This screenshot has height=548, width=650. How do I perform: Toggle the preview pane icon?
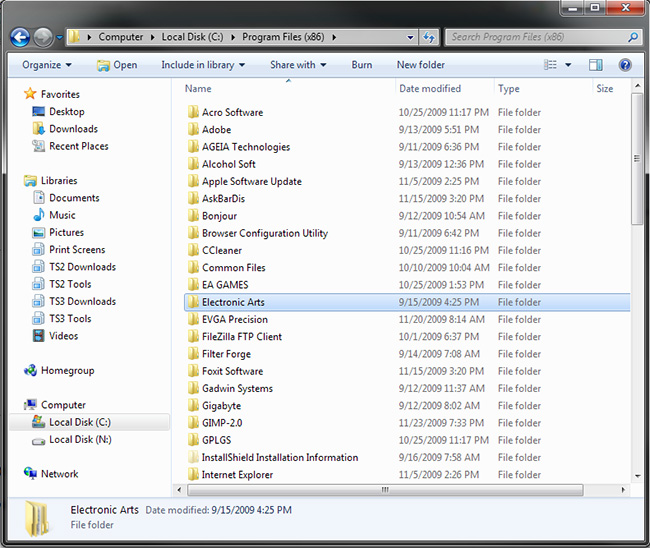click(596, 65)
